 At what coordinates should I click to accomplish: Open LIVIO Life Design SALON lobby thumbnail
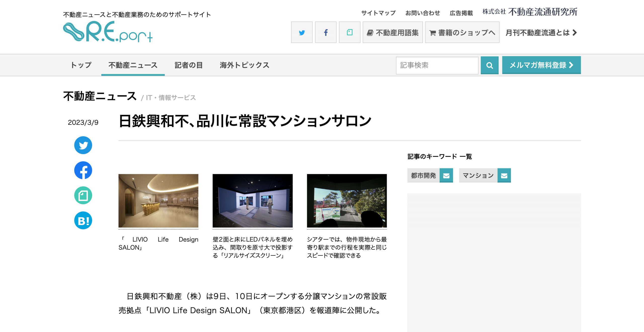[x=158, y=201]
